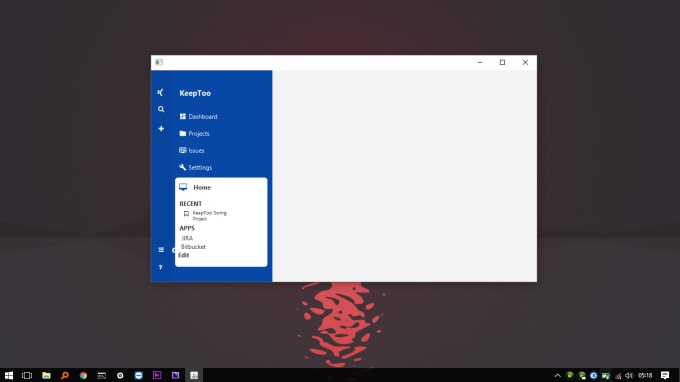
Task: Click the Bluetooth tray icon
Action: click(x=594, y=375)
